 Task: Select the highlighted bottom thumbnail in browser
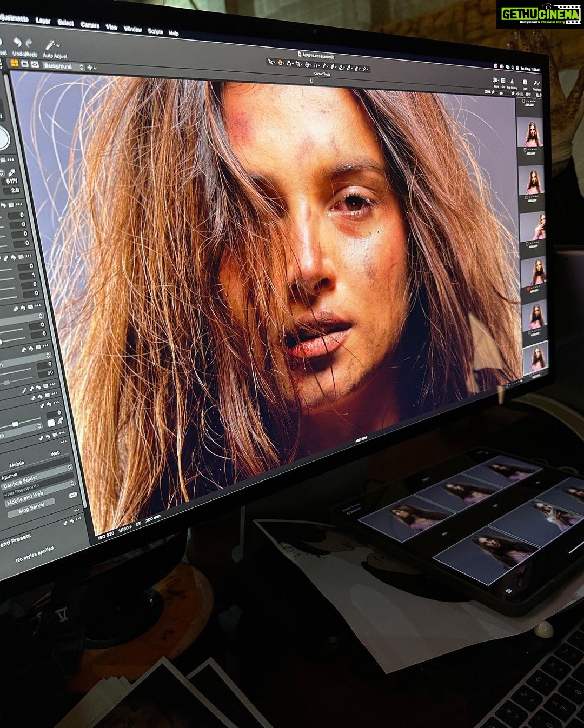[x=535, y=357]
